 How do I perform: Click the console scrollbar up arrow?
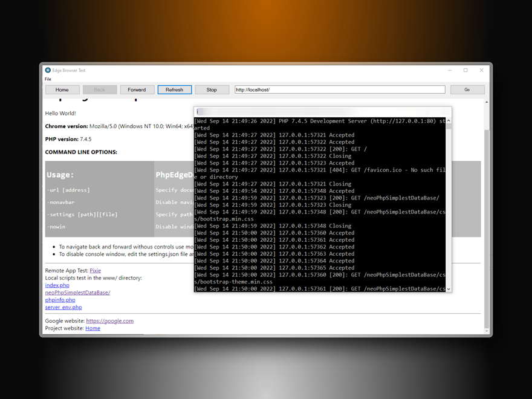(448, 121)
